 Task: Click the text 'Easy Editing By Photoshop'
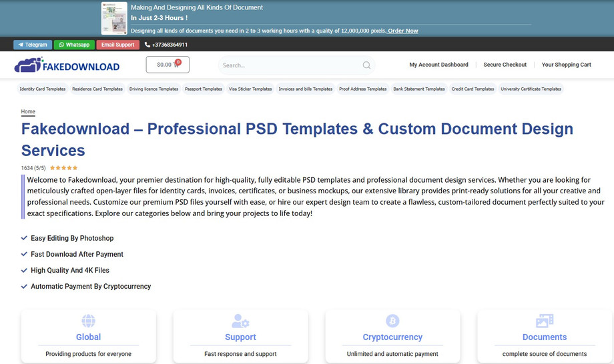click(72, 238)
